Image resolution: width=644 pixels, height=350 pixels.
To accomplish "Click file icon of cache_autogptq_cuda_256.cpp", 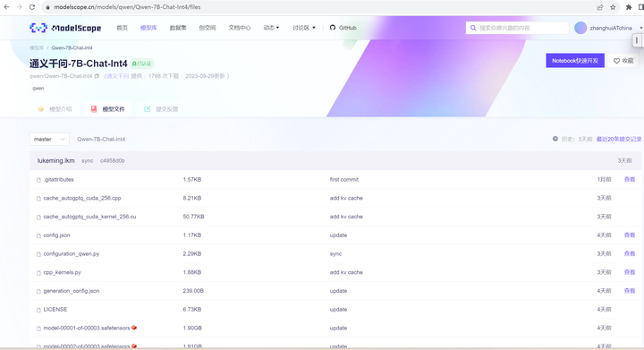I will click(38, 199).
